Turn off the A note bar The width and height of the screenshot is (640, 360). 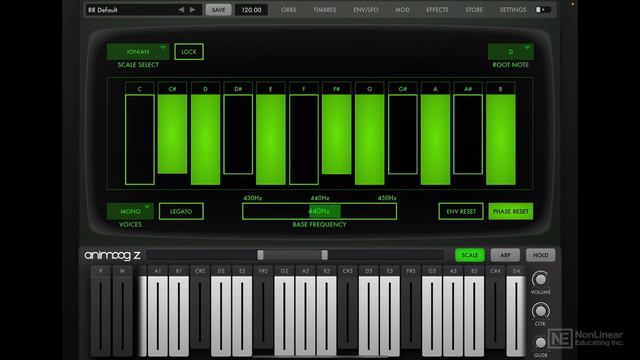point(435,140)
